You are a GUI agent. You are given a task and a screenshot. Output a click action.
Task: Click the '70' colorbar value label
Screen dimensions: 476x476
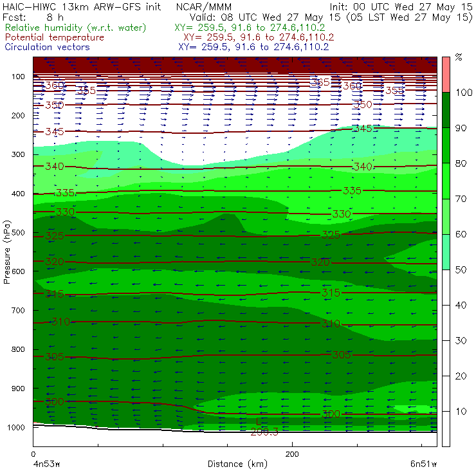tap(461, 199)
